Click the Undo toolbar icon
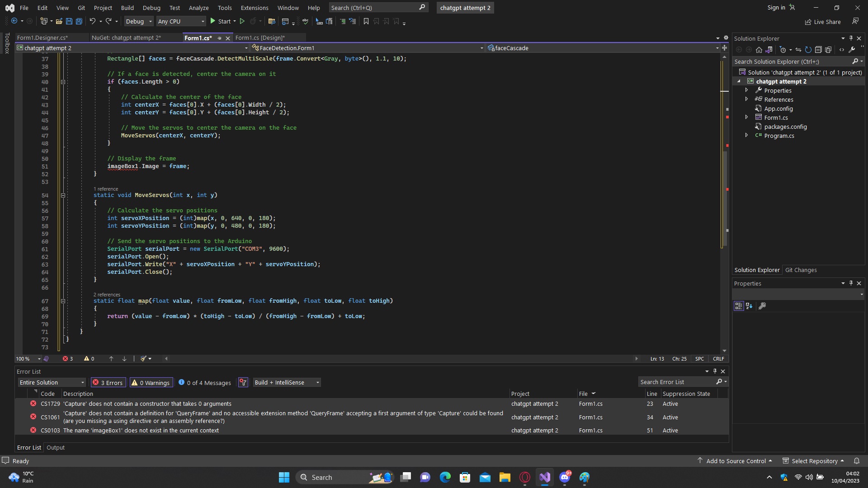 [x=92, y=21]
